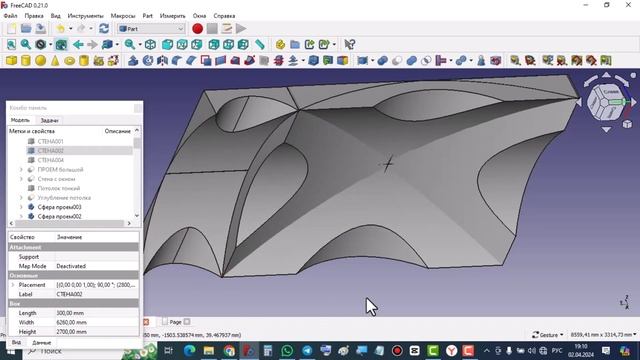Click the Fit selection magnifier icon

coord(26,44)
